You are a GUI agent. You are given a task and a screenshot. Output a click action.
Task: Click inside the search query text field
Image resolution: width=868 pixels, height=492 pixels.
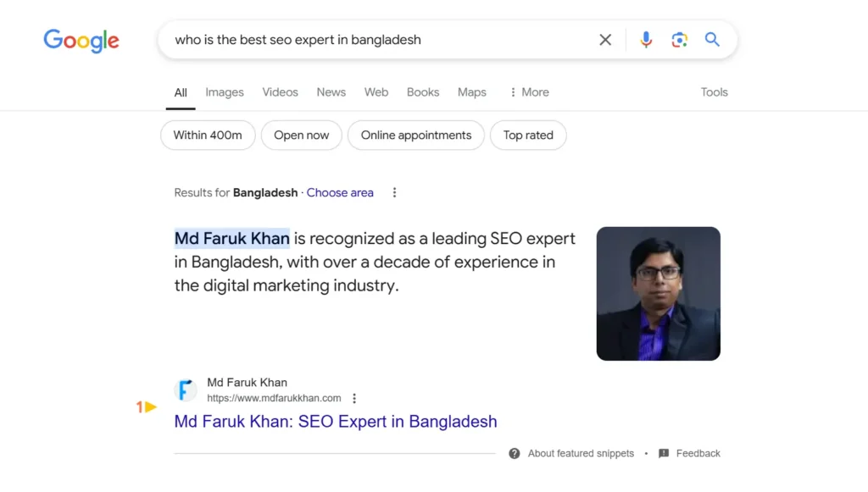click(x=373, y=40)
